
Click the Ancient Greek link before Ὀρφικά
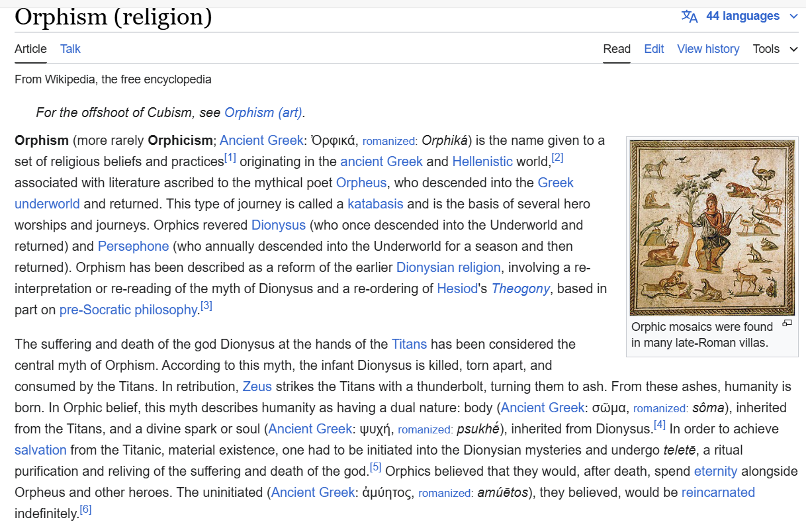click(261, 140)
